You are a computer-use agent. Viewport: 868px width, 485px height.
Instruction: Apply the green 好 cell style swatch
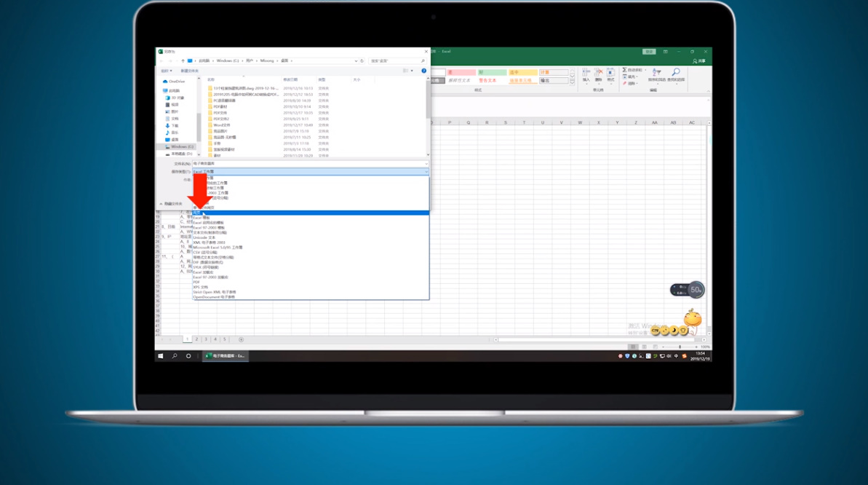492,73
